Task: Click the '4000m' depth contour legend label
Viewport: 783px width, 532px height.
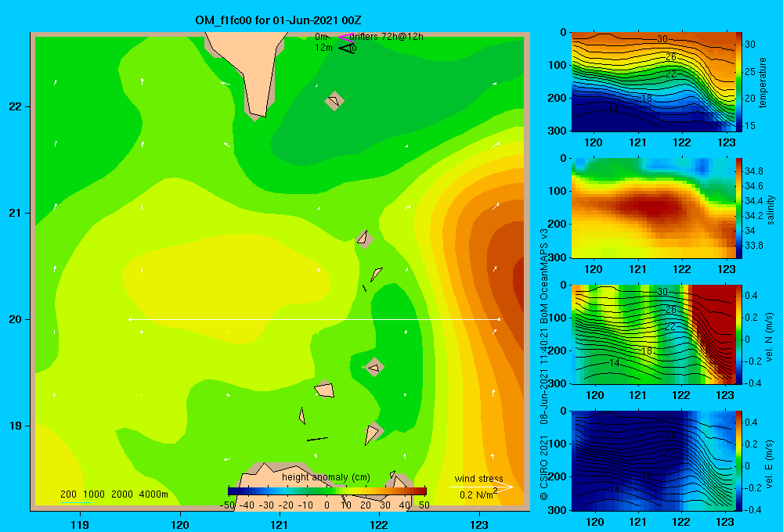Action: (153, 494)
